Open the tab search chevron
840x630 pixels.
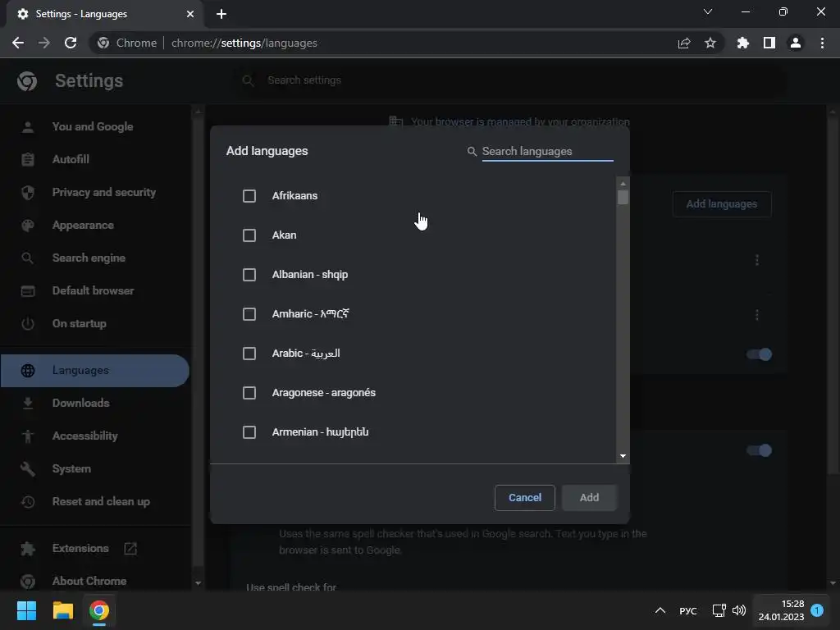[x=708, y=11]
